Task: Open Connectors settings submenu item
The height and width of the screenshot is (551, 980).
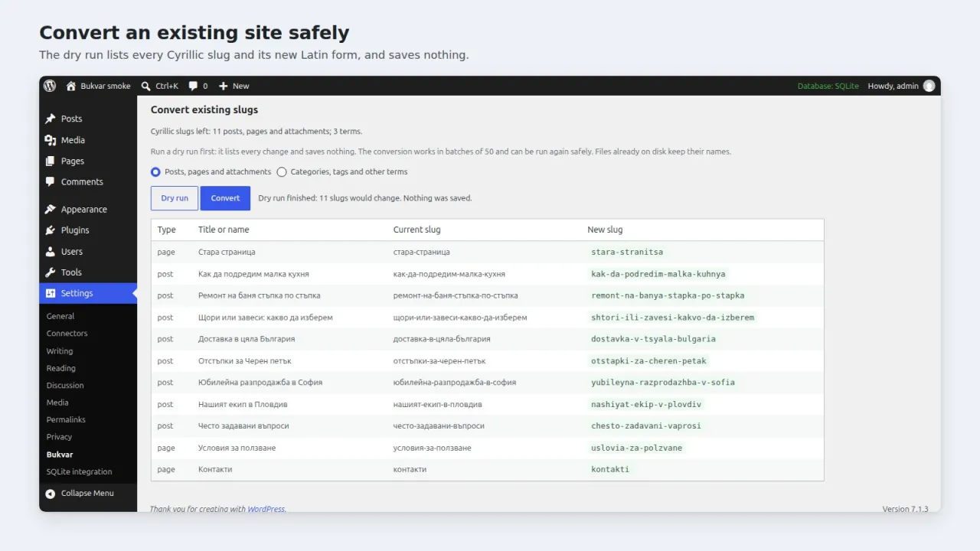Action: pyautogui.click(x=67, y=333)
